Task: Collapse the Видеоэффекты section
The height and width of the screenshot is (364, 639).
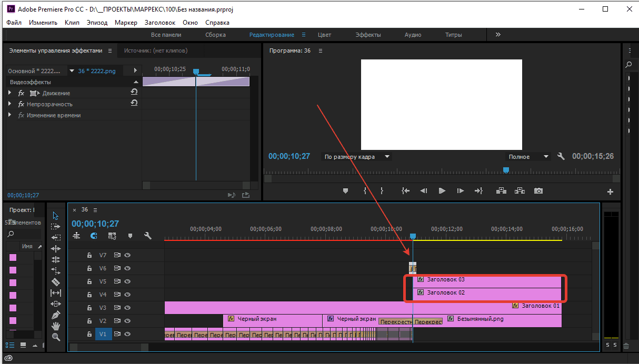Action: (x=136, y=82)
